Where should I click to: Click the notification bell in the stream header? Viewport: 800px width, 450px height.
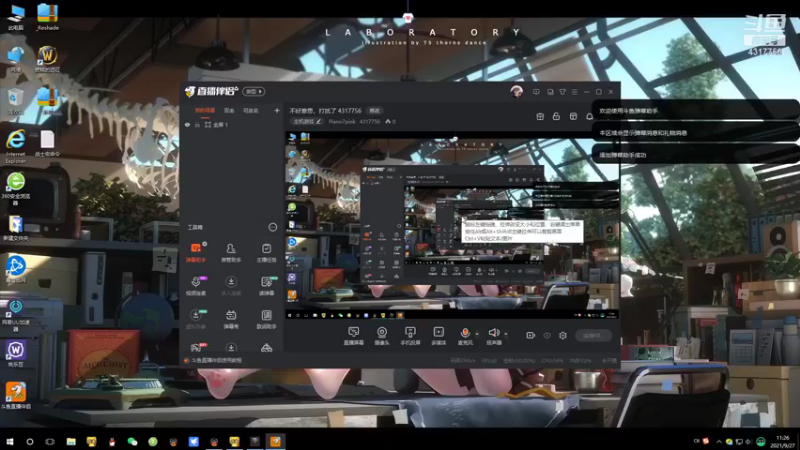[589, 116]
